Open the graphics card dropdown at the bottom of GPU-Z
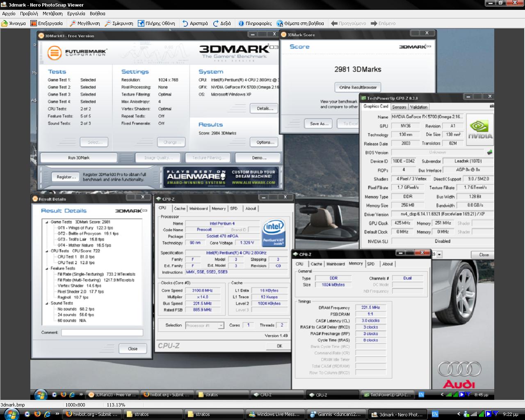The height and width of the screenshot is (420, 525). pos(439,255)
